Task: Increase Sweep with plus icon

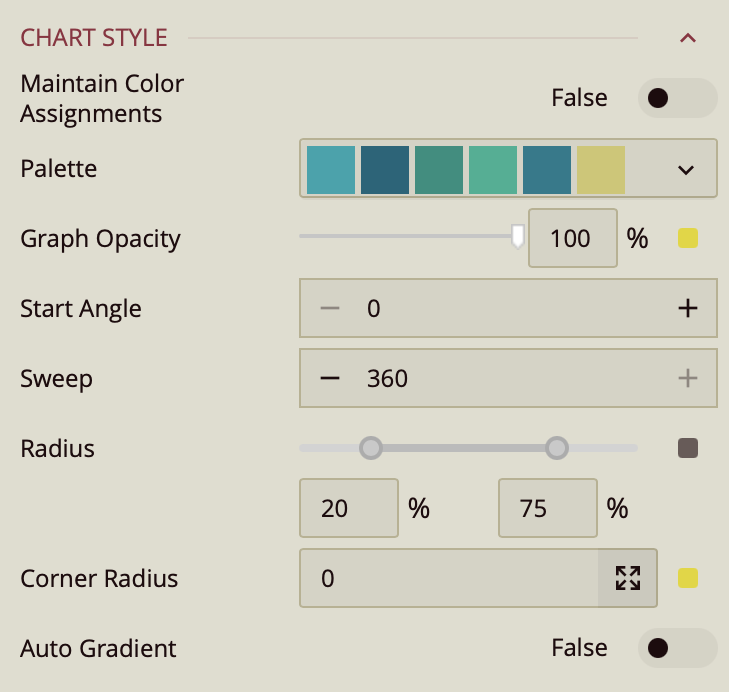Action: click(687, 378)
